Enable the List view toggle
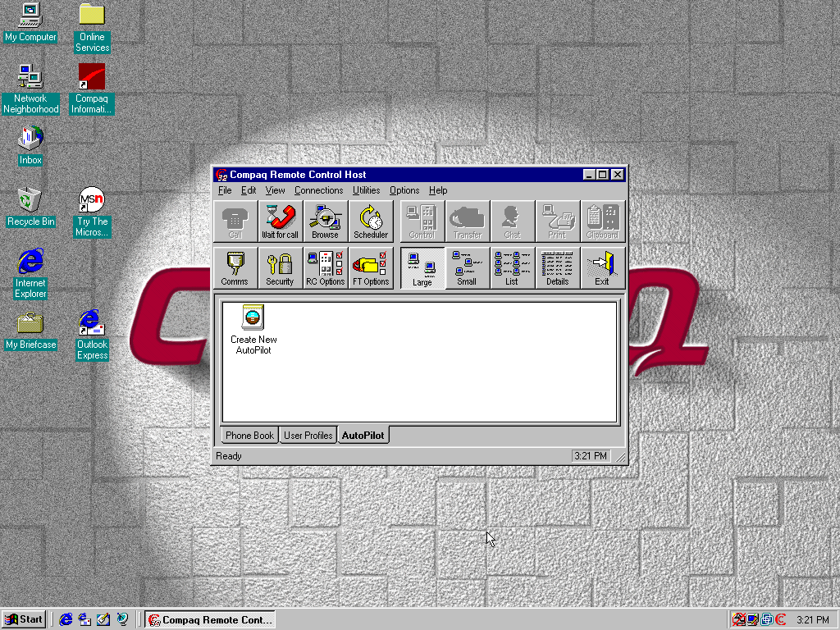Viewport: 840px width, 630px height. click(x=512, y=267)
